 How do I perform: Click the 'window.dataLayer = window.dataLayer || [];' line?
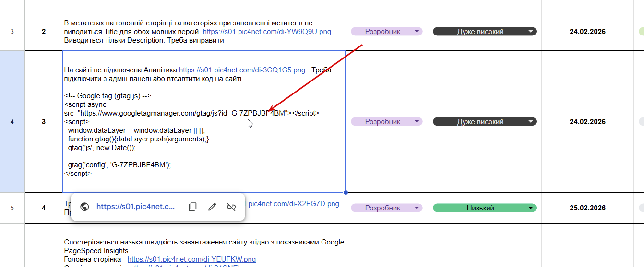tap(136, 130)
